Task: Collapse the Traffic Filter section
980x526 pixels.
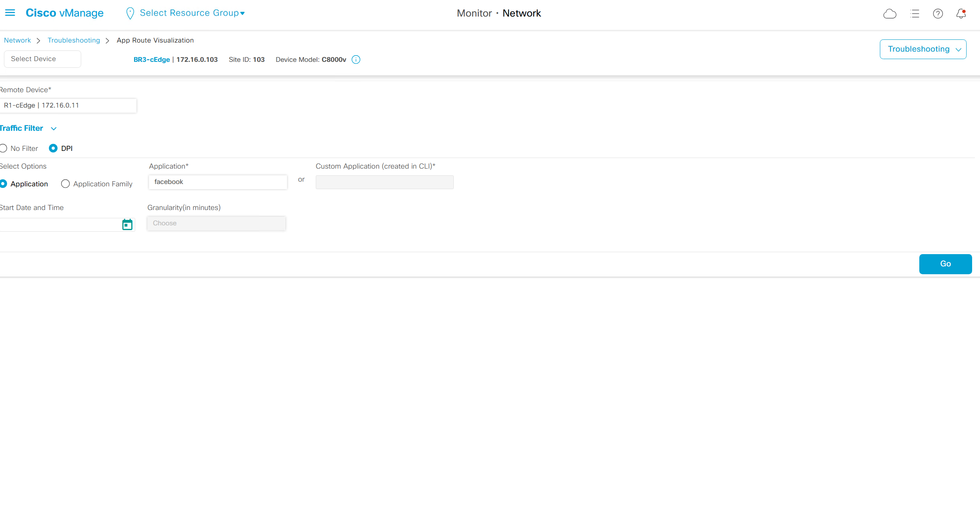Action: [54, 128]
